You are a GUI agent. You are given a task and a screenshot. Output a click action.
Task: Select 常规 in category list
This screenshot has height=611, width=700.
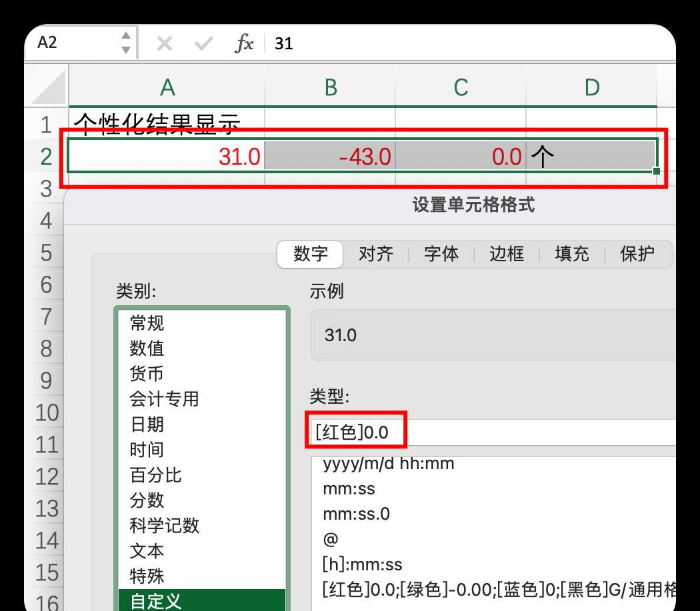202,322
